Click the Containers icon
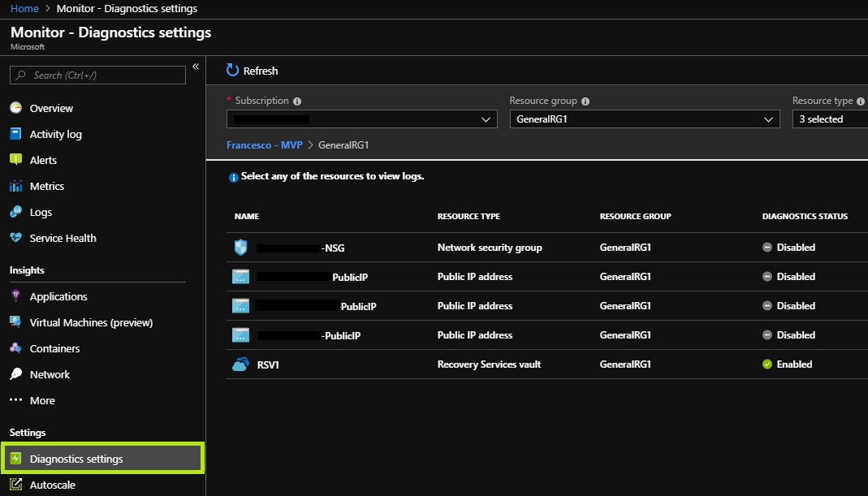 [x=16, y=347]
